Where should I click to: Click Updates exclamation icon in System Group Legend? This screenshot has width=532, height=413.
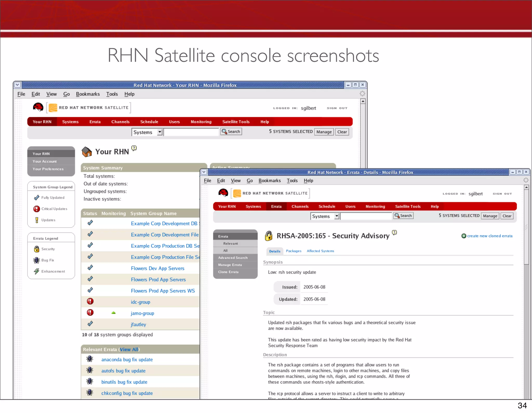tap(37, 220)
